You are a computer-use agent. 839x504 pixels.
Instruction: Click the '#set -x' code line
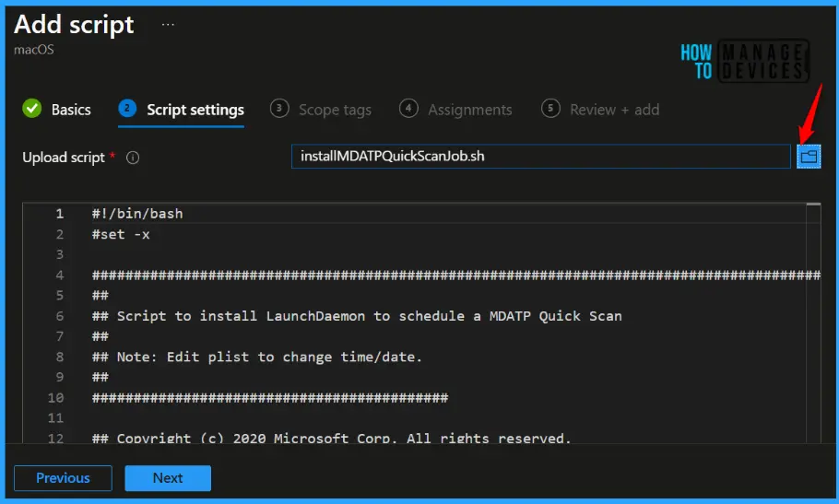121,234
